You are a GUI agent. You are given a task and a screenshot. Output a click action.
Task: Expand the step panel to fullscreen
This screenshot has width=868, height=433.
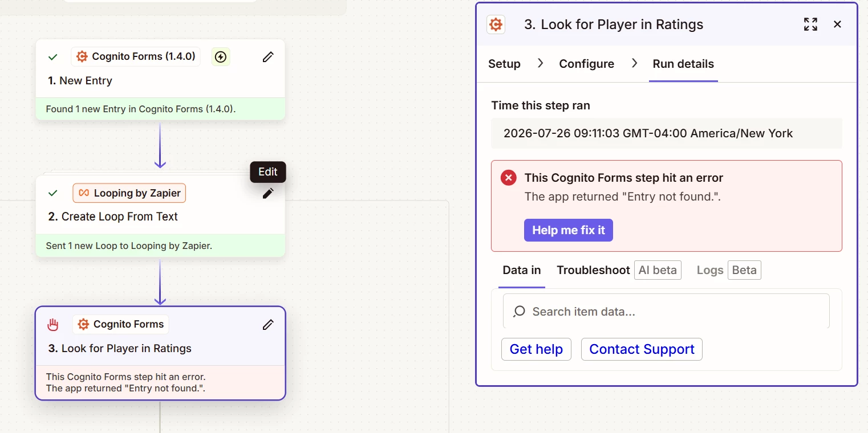(810, 24)
